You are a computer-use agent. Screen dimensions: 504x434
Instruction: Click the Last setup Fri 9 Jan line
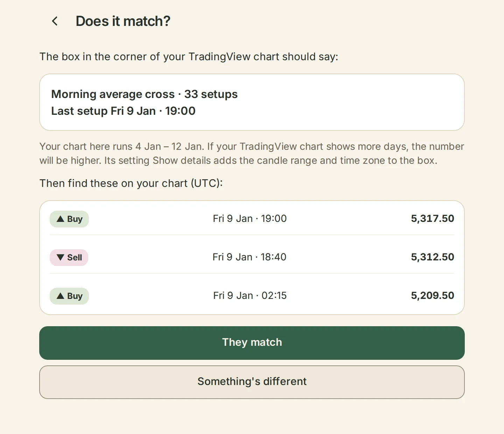(x=123, y=111)
